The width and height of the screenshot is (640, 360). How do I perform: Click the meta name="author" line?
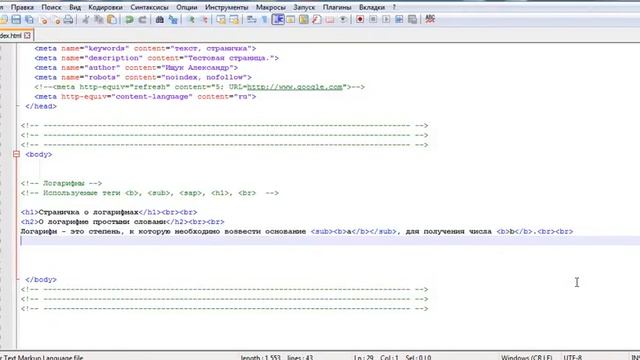(136, 68)
